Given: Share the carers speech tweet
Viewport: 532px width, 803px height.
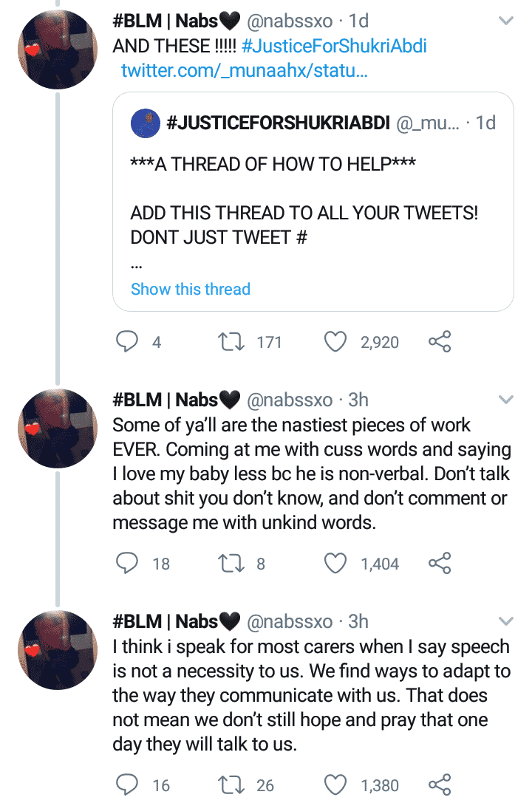Looking at the screenshot, I should [x=440, y=785].
